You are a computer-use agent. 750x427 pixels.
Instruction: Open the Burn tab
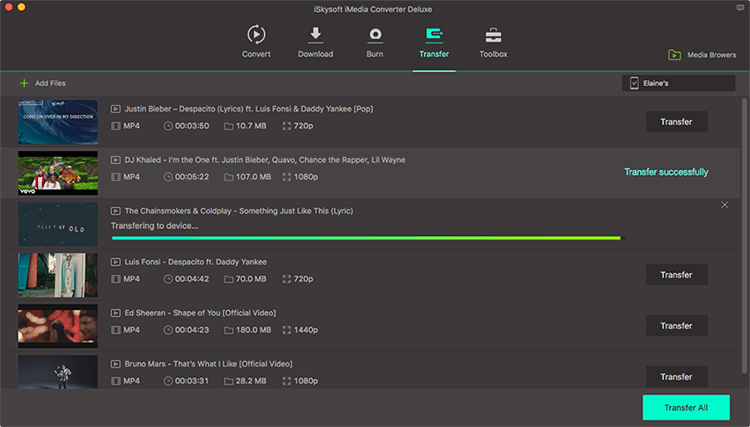coord(375,42)
